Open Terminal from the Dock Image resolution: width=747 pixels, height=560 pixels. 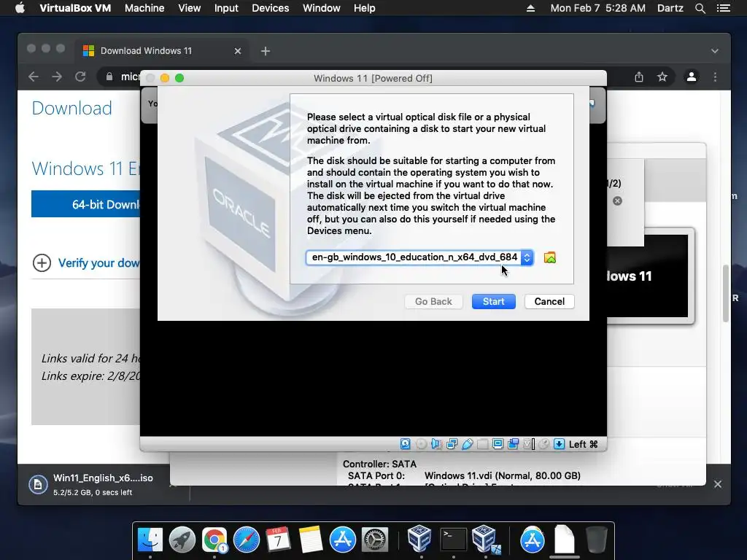point(453,540)
